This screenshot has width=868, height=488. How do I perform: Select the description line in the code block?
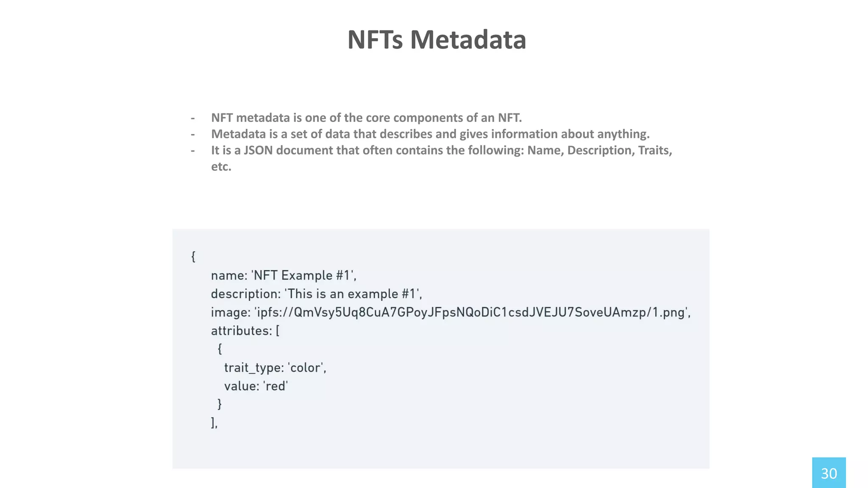[x=316, y=294]
